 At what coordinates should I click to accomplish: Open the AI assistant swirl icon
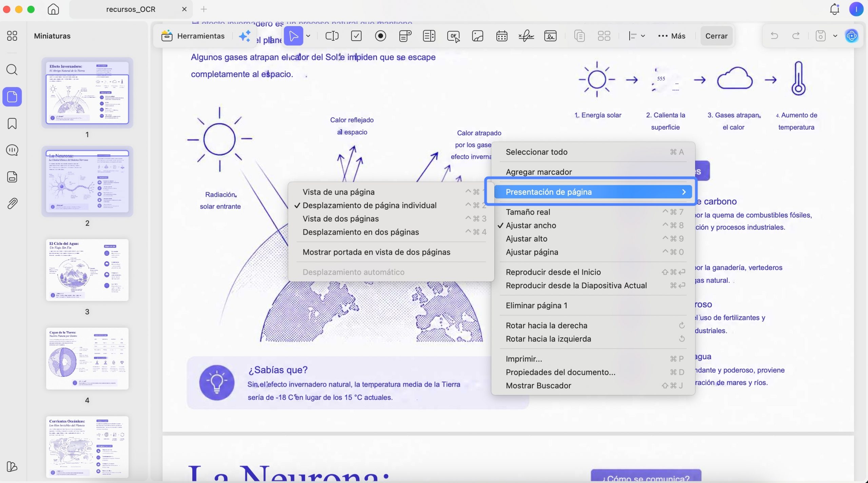[x=852, y=36]
